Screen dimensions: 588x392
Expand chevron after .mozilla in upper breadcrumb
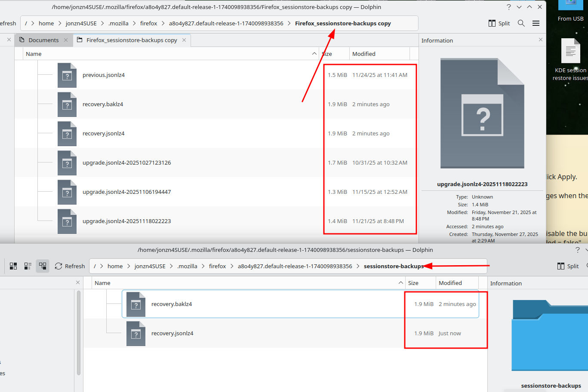pos(134,23)
